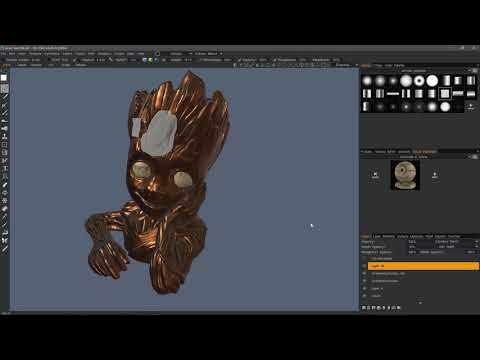Switch to the orange highlighted materials panel tab
The width and height of the screenshot is (480, 360).
click(x=424, y=152)
